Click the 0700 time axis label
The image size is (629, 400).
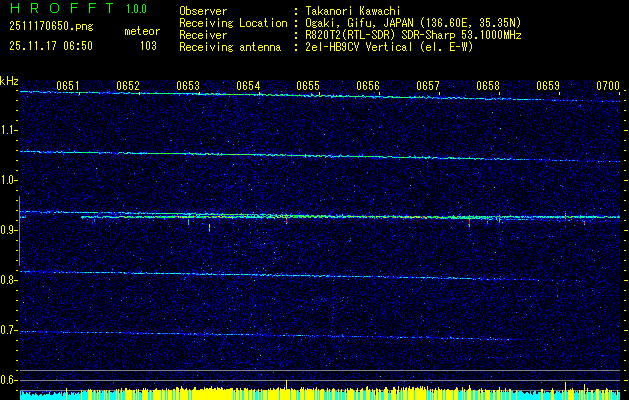[x=608, y=86]
